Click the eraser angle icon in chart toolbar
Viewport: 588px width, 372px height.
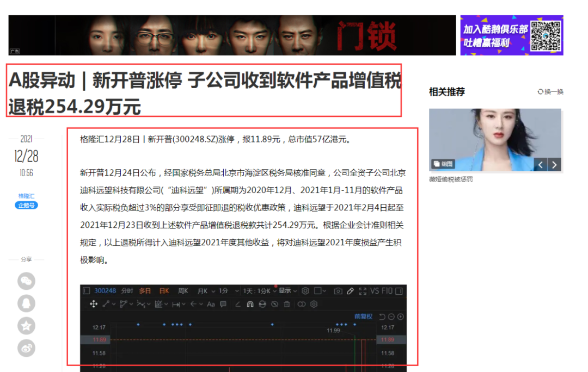pos(238,304)
